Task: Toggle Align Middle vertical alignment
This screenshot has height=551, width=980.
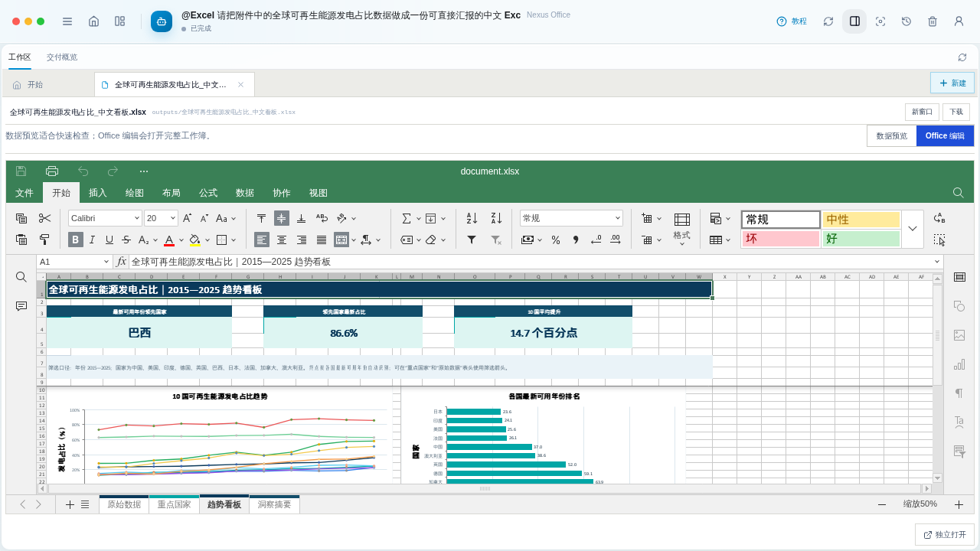Action: (x=282, y=218)
